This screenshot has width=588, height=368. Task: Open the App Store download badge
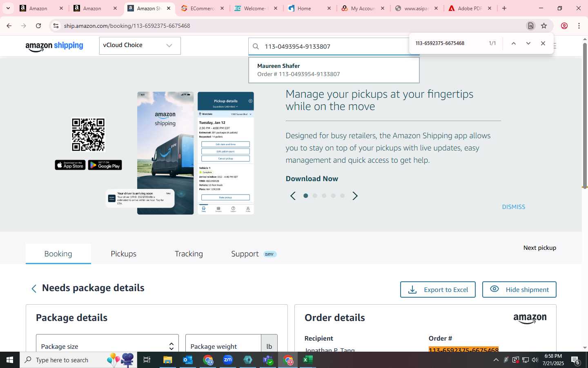(70, 165)
